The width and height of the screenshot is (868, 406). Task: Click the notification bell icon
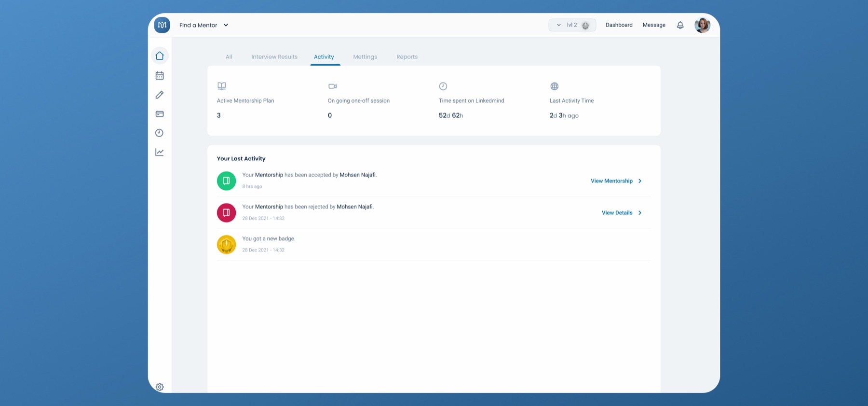680,25
